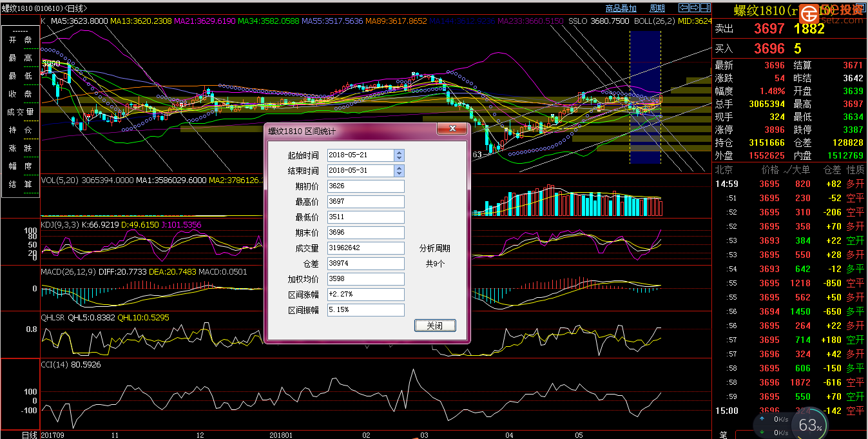Click the 涨停 value 3896
This screenshot has width=868, height=439.
coord(775,130)
